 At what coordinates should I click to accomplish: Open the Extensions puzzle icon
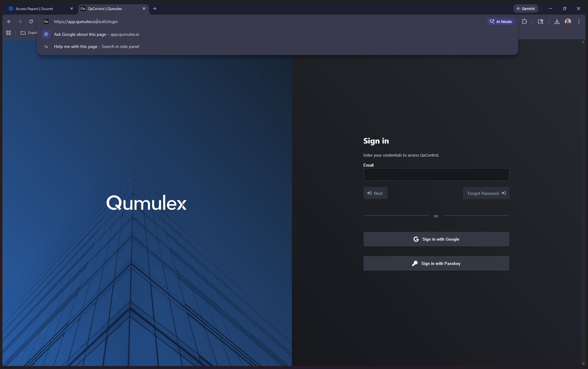point(524,22)
